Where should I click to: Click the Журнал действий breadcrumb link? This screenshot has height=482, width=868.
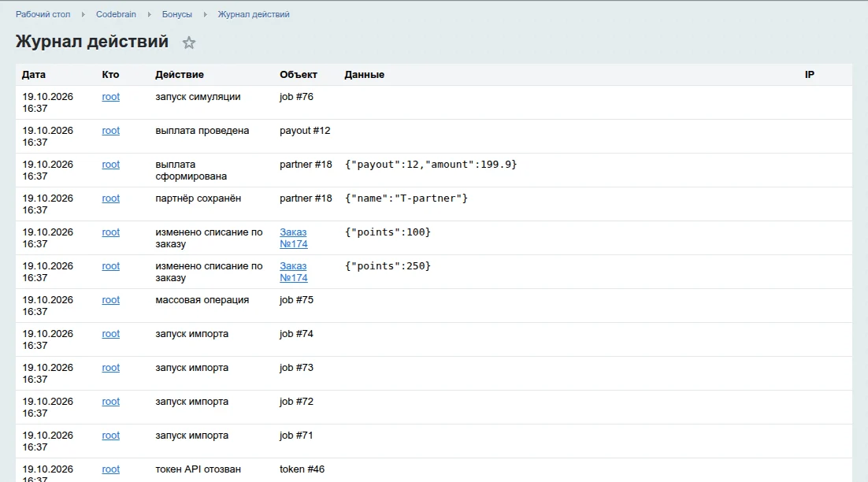(254, 14)
